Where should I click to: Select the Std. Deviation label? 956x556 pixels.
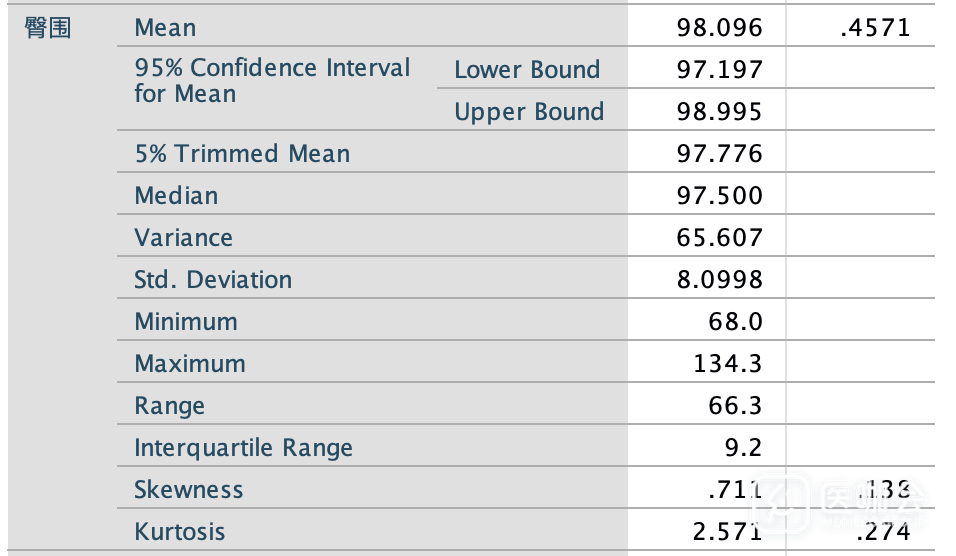[x=213, y=280]
